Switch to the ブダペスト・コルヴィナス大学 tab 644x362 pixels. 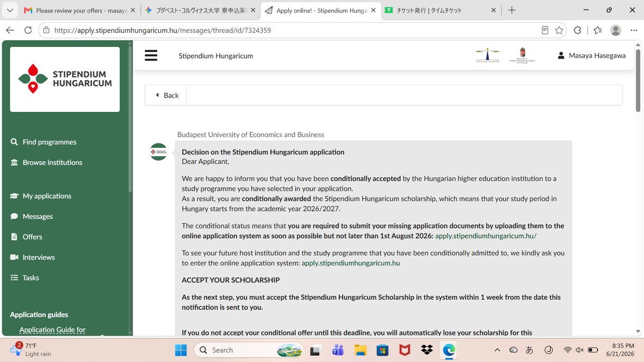(200, 11)
